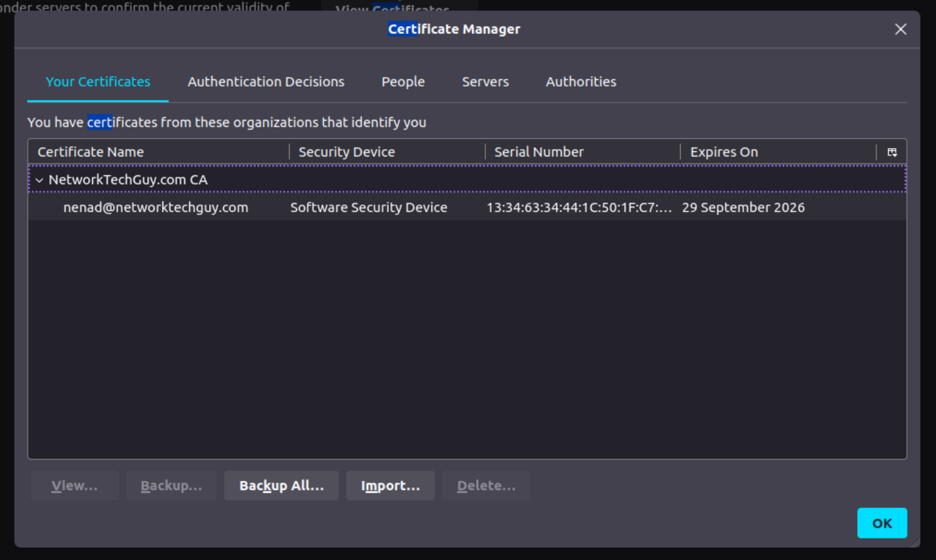Click the serial number 13:34:63:34:44:1C cell
This screenshot has width=936, height=560.
(x=580, y=207)
